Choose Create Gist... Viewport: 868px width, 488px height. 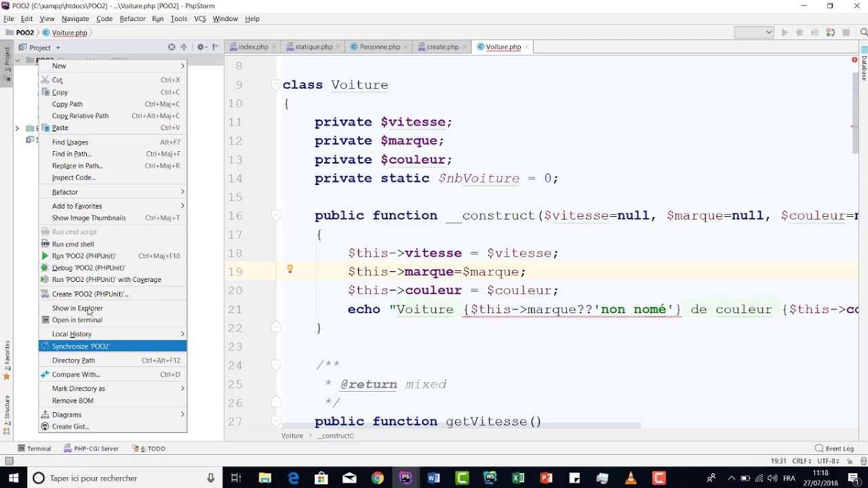pos(113,426)
